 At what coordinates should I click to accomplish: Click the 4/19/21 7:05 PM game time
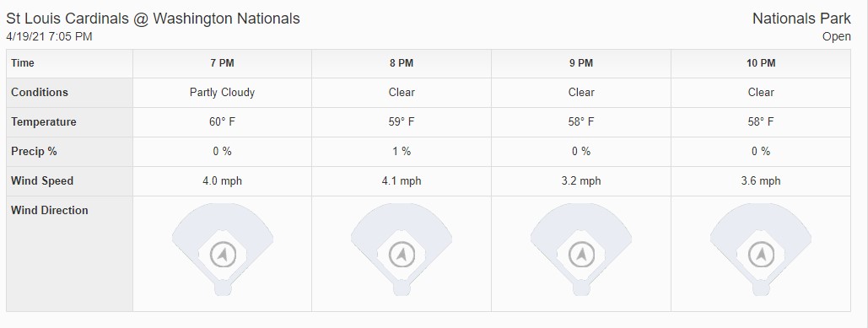(x=49, y=36)
